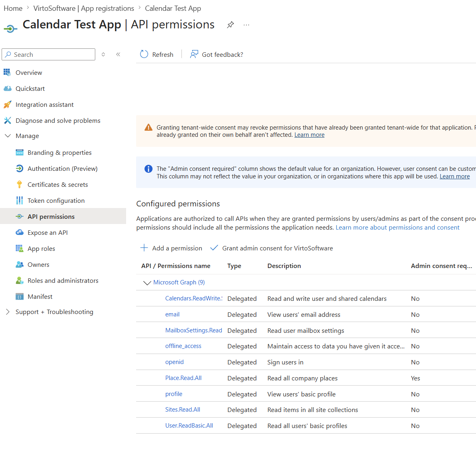Image resolution: width=476 pixels, height=450 pixels.
Task: Click the API permissions sidebar icon
Action: pyautogui.click(x=20, y=216)
